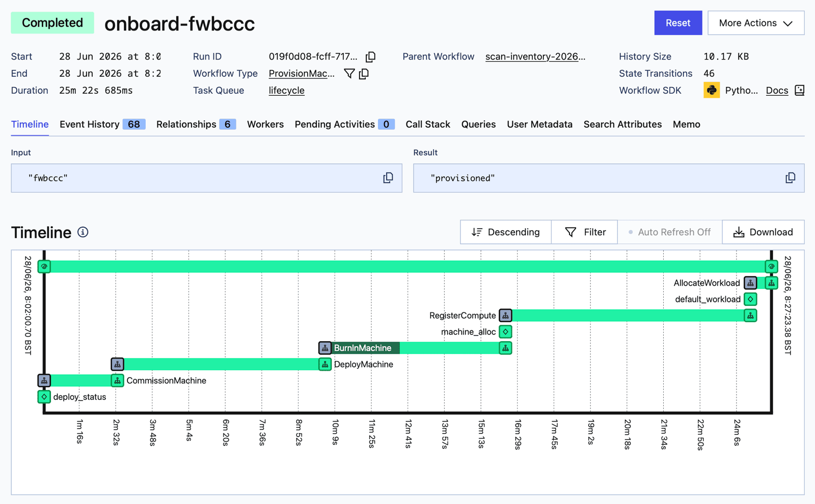
Task: Open the Docs external link icon
Action: coord(799,90)
